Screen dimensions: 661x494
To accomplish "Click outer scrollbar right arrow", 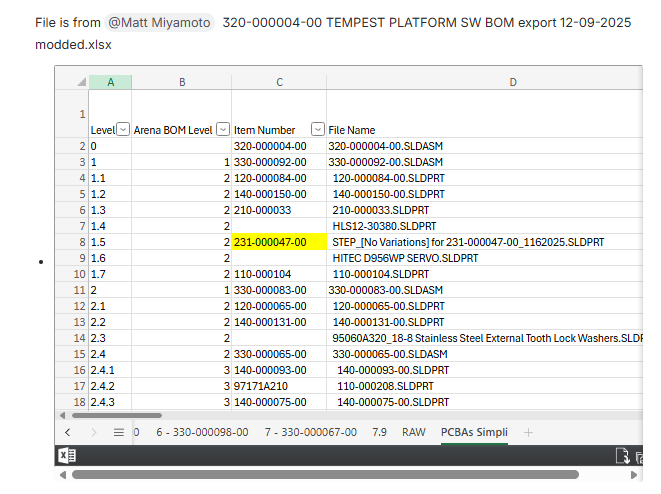I will tap(634, 475).
